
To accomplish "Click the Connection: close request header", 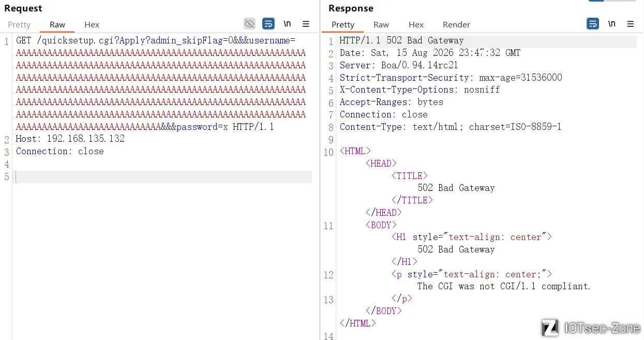I will coord(60,151).
